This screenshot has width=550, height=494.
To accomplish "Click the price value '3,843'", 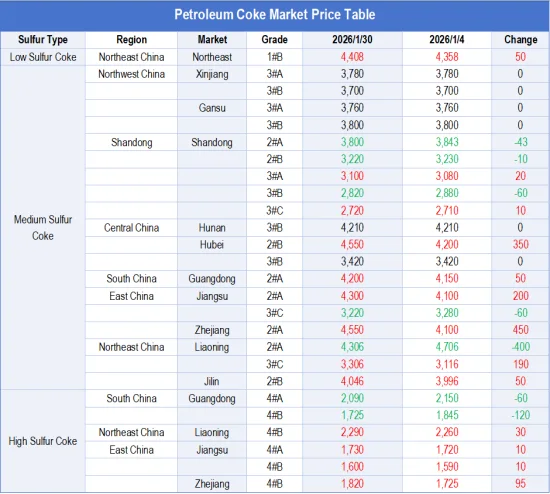I will tap(447, 142).
